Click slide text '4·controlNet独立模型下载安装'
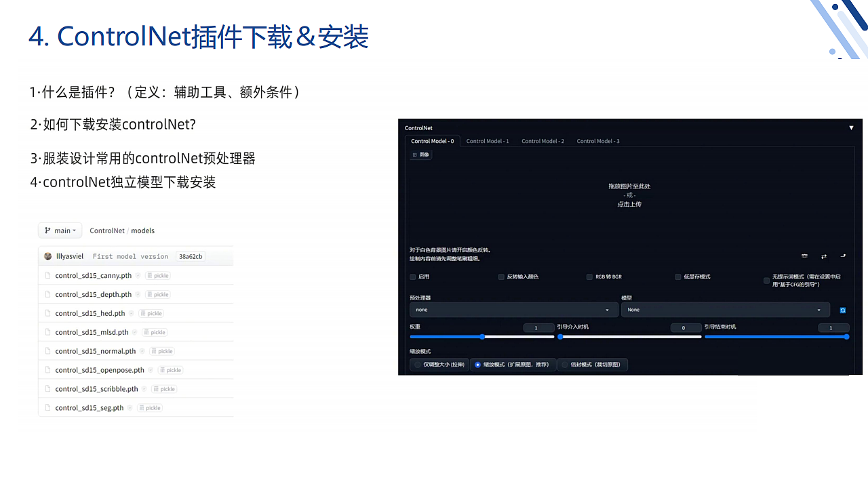The height and width of the screenshot is (488, 868). [x=123, y=182]
